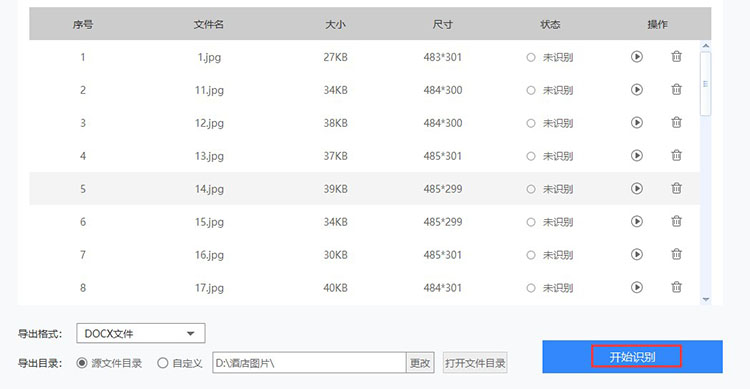This screenshot has height=389, width=750.
Task: Click the trash icon for 12.jpg
Action: [x=676, y=122]
